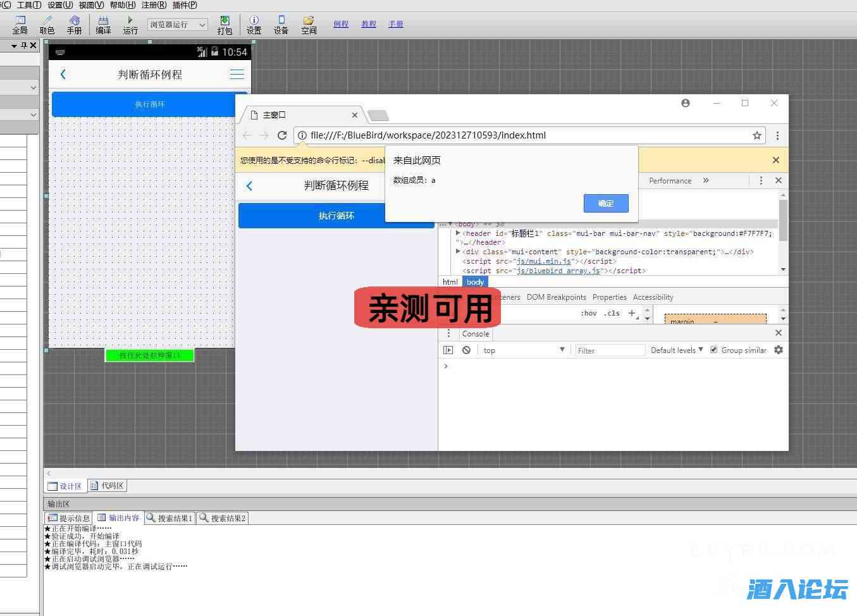Expand the header 标题栏1 element node

pos(458,233)
